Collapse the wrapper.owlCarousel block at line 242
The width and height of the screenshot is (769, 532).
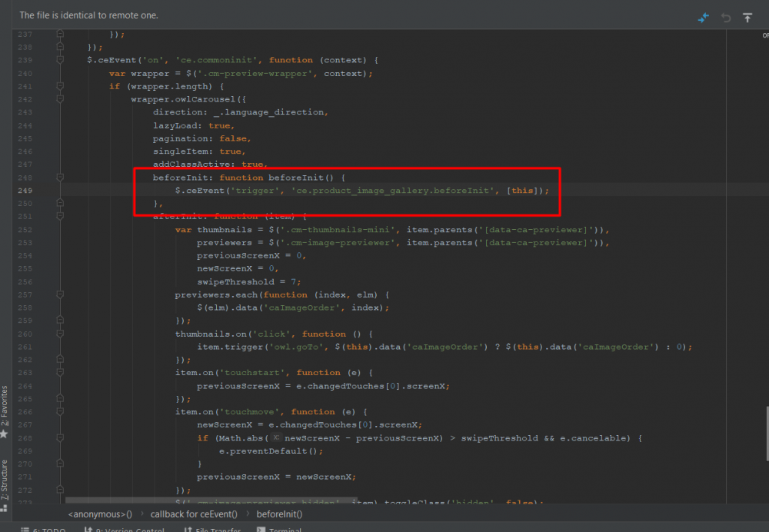coord(60,99)
